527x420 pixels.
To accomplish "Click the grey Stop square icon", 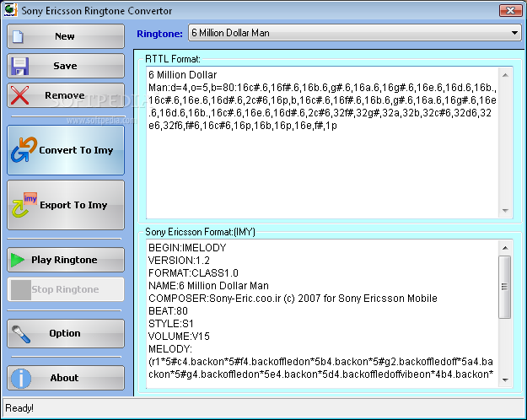I will coord(21,289).
